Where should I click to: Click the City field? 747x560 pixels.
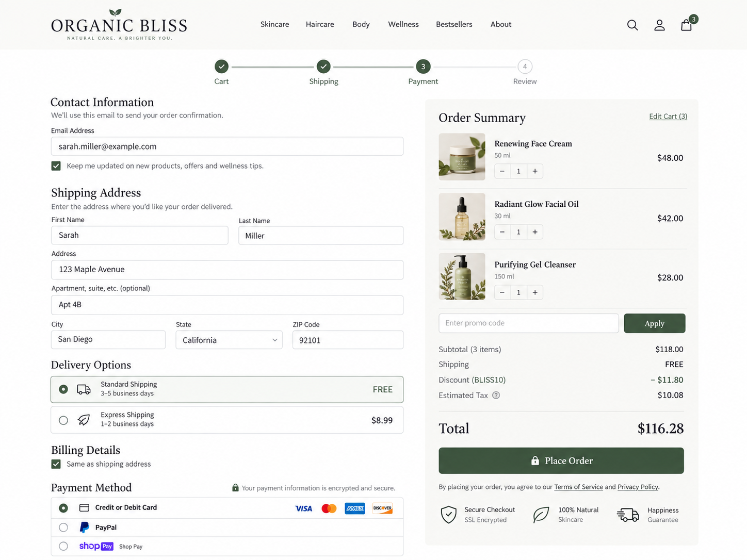pos(108,339)
